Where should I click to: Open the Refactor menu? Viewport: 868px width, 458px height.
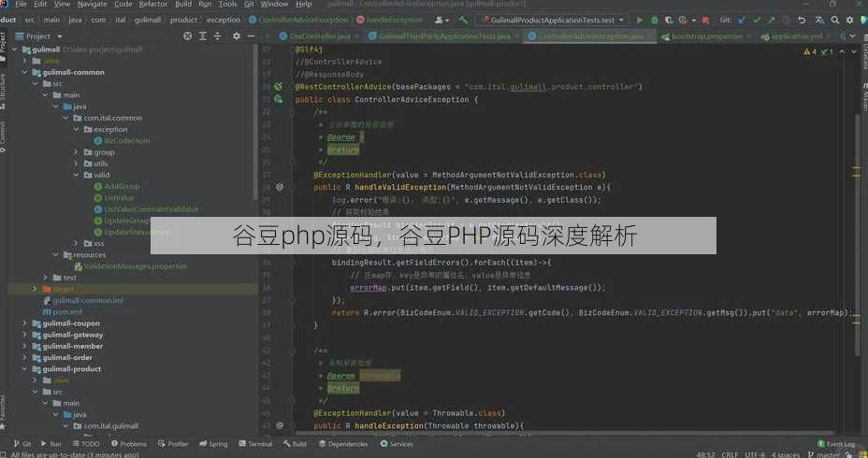click(x=152, y=4)
